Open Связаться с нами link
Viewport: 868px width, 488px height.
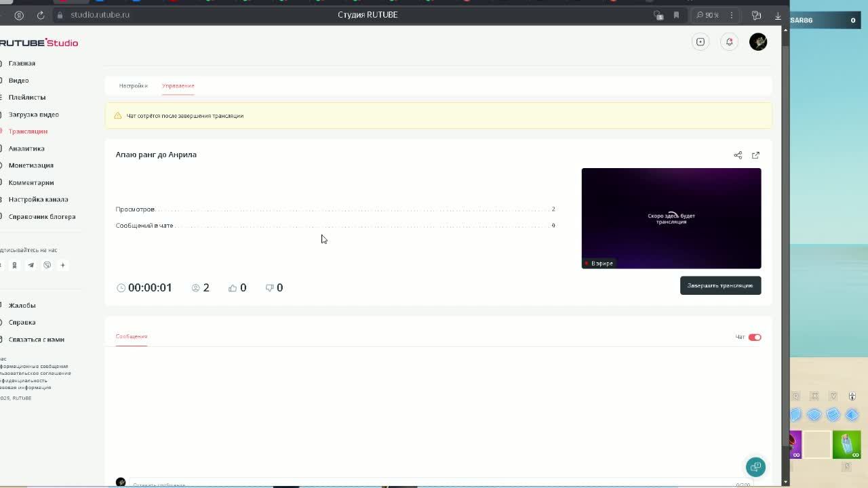[x=36, y=340]
